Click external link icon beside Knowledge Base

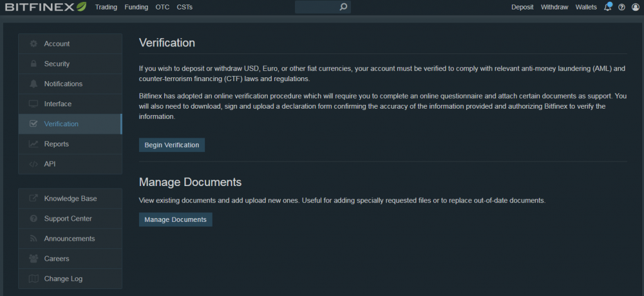34,199
